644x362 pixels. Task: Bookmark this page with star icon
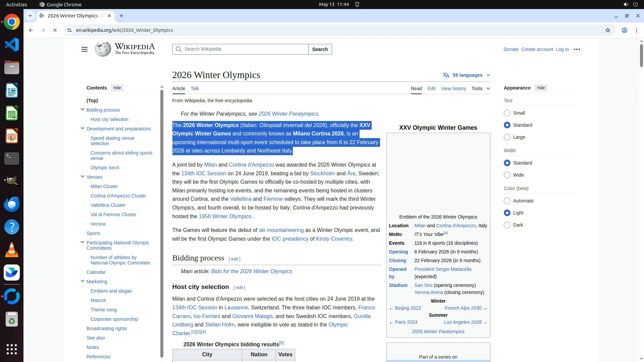(x=607, y=30)
